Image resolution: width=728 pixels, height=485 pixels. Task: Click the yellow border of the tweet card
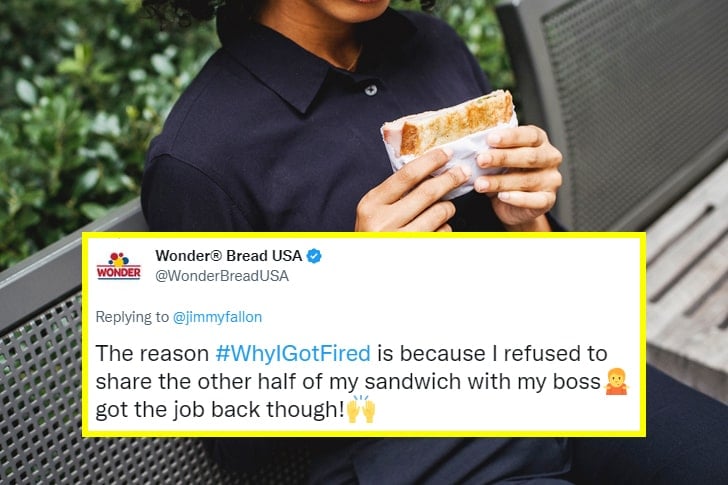point(364,235)
